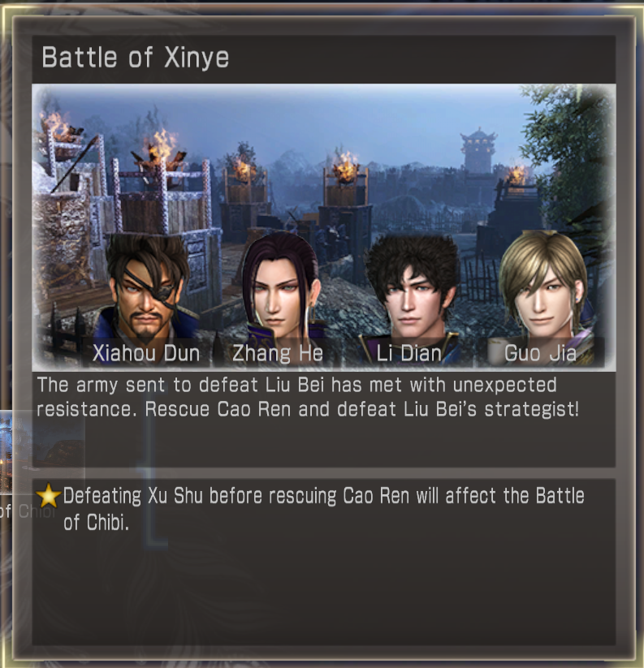Viewport: 644px width, 668px height.
Task: Click the gold star objective icon
Action: pyautogui.click(x=48, y=495)
